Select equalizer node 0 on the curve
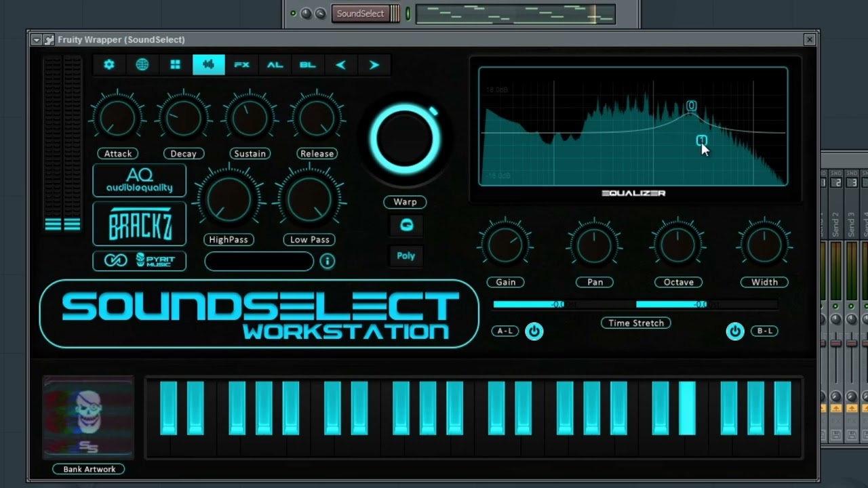868x488 pixels. [691, 106]
